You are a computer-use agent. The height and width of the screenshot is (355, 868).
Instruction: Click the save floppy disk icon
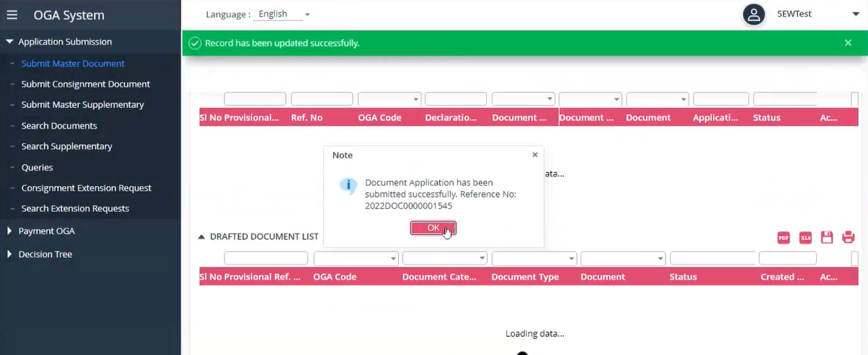tap(827, 237)
